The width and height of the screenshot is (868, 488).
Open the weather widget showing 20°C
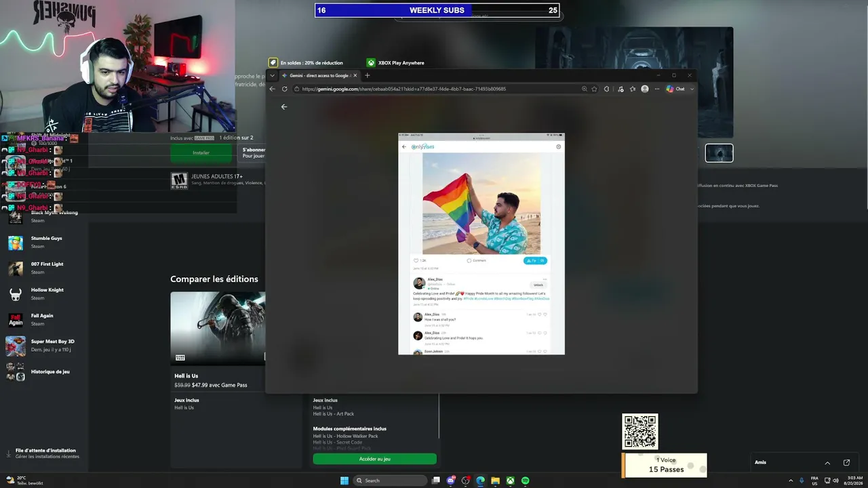(x=24, y=481)
